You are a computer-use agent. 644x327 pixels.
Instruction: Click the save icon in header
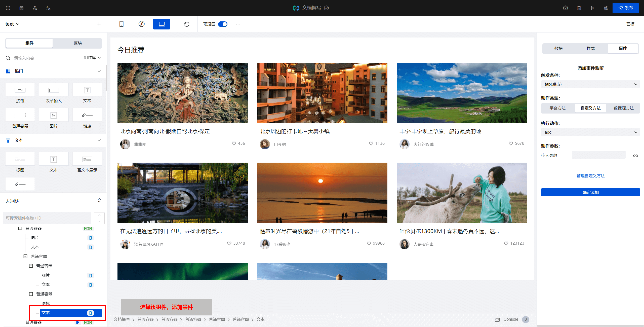(x=579, y=8)
